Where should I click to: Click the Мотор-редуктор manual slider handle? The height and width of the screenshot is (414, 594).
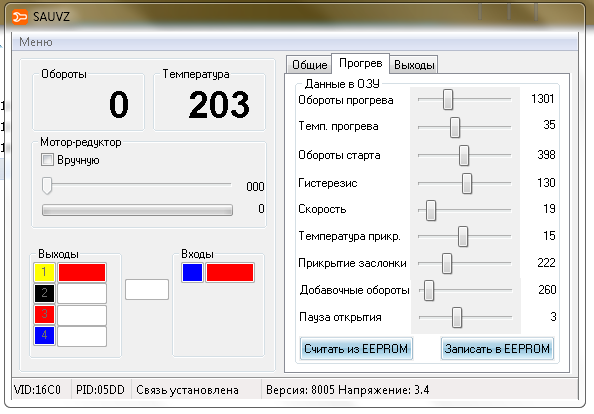(47, 185)
